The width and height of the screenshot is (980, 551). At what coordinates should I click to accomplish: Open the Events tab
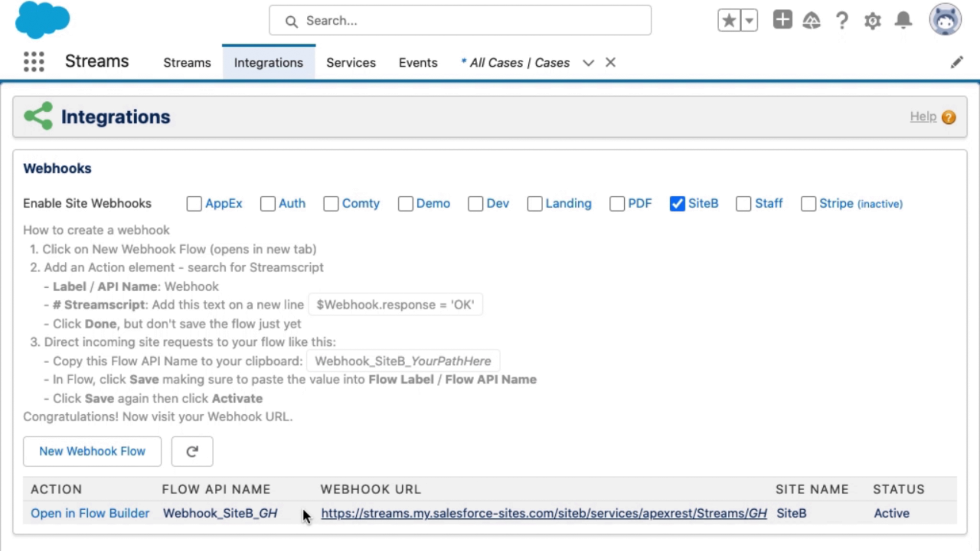coord(418,63)
